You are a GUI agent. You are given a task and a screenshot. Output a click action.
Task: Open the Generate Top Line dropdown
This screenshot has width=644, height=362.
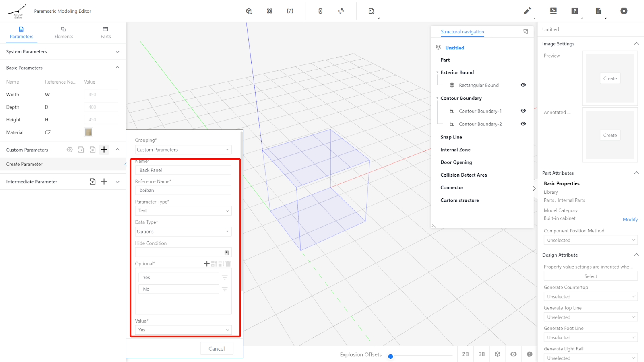pyautogui.click(x=590, y=317)
